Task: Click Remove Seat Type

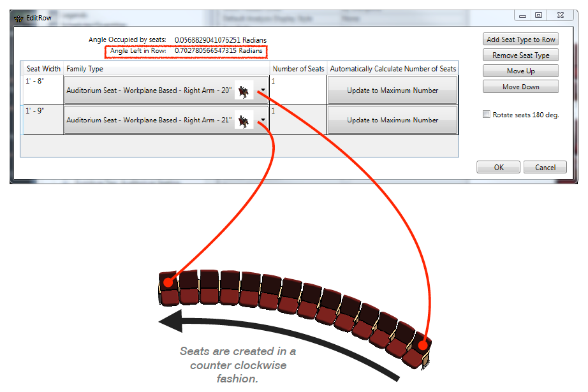Action: 520,55
